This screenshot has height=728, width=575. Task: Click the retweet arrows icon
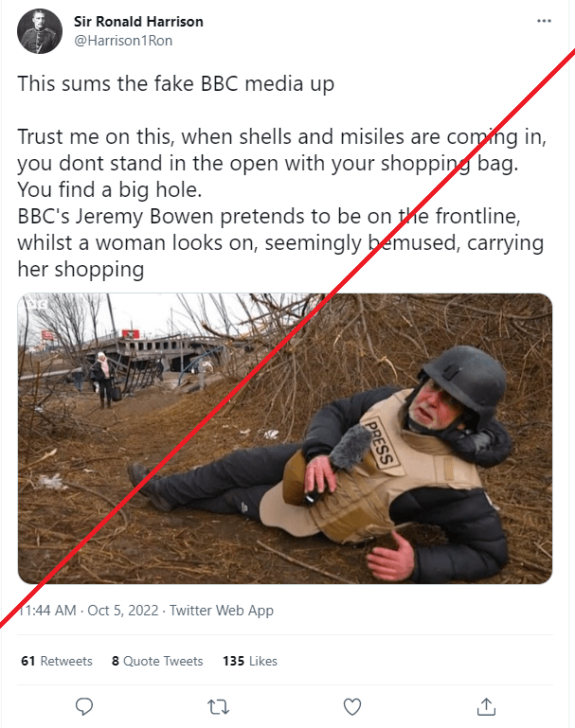[x=218, y=705]
